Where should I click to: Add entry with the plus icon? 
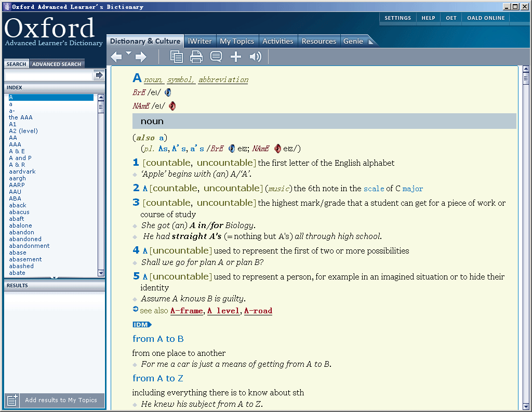(236, 57)
